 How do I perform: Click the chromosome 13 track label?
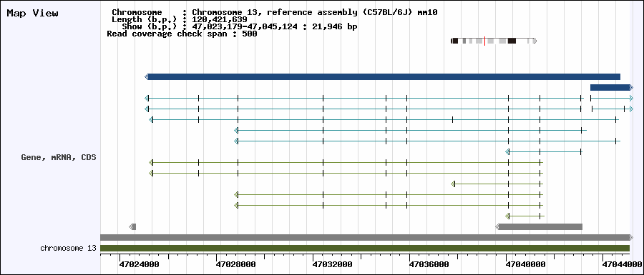pyautogui.click(x=68, y=248)
